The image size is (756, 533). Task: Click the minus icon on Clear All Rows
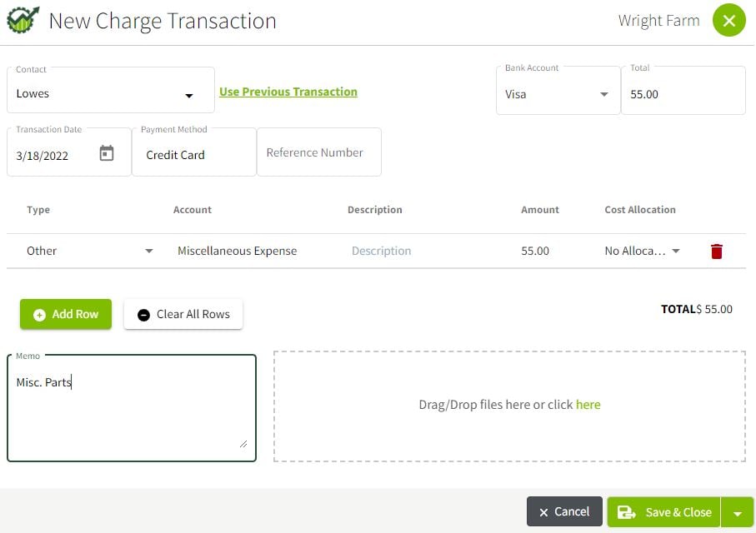click(143, 314)
